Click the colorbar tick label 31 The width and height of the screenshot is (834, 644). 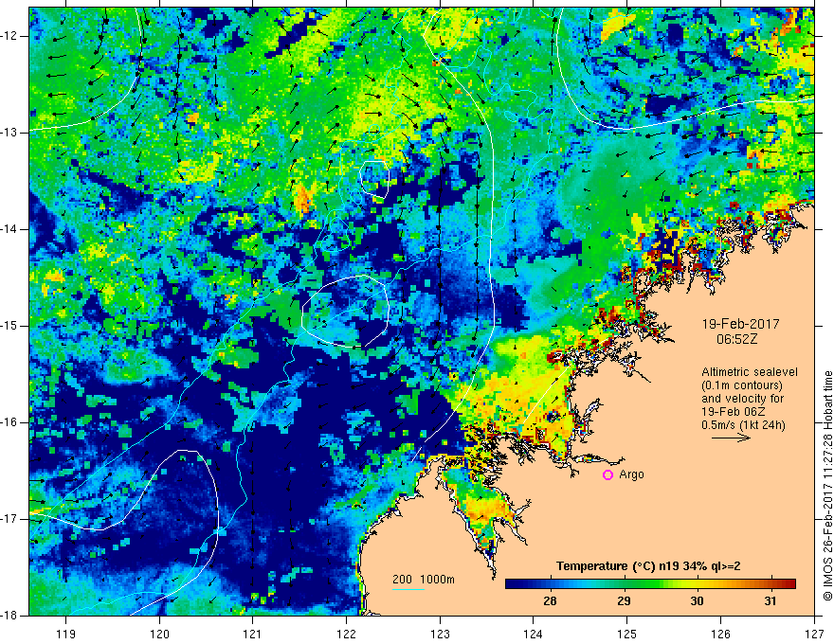[771, 601]
